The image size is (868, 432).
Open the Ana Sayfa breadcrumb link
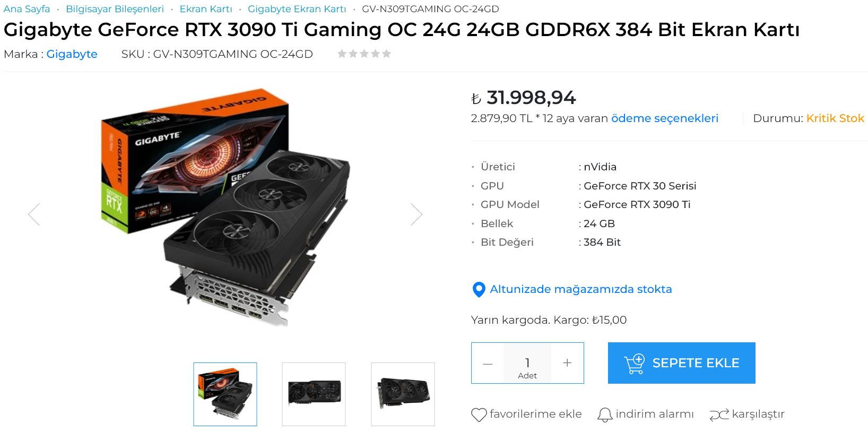coord(27,9)
